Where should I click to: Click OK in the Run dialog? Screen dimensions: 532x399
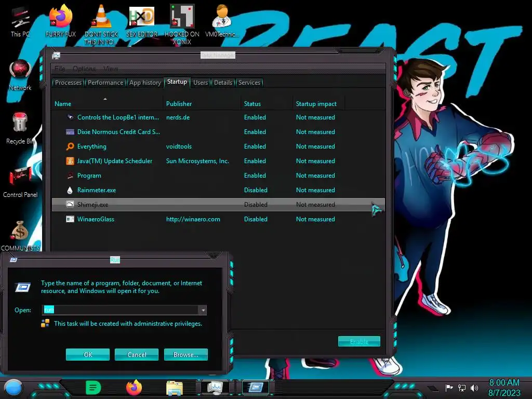pos(87,354)
